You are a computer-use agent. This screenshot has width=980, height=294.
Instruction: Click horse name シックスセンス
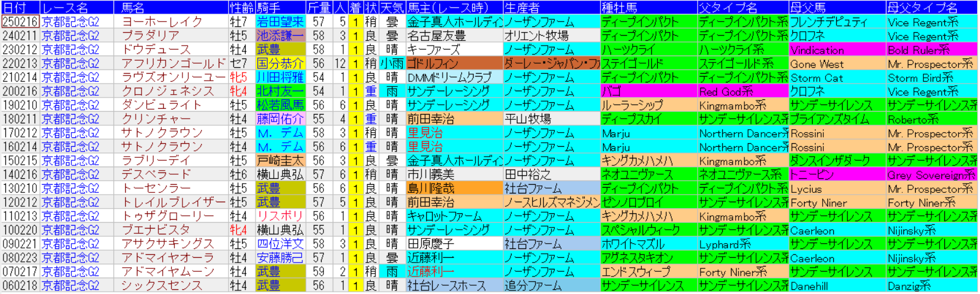pyautogui.click(x=162, y=286)
